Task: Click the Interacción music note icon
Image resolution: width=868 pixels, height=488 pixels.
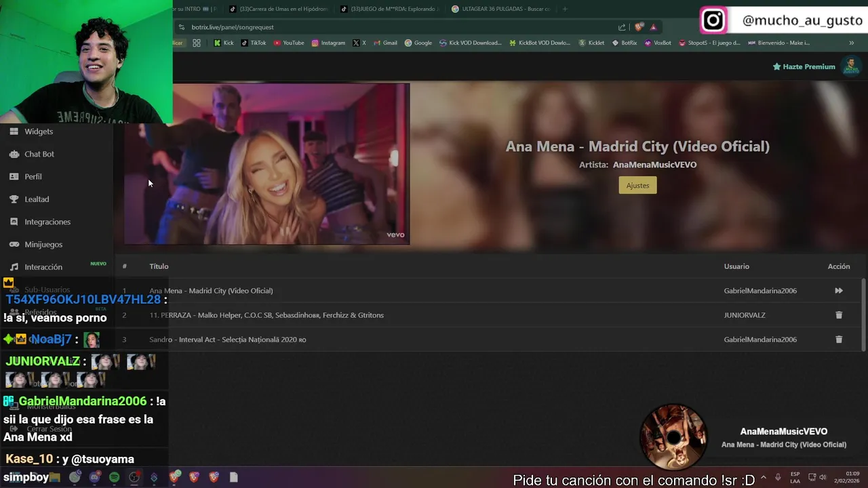Action: [x=14, y=267]
